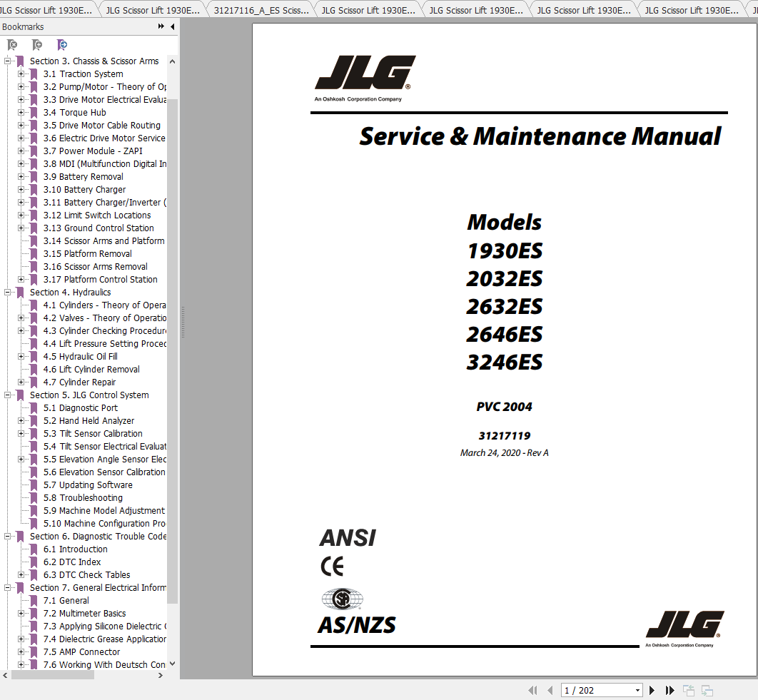Screen dimensions: 758x700
Task: Click bookmark icon beside 3.15 Platform Removal
Action: pyautogui.click(x=34, y=254)
